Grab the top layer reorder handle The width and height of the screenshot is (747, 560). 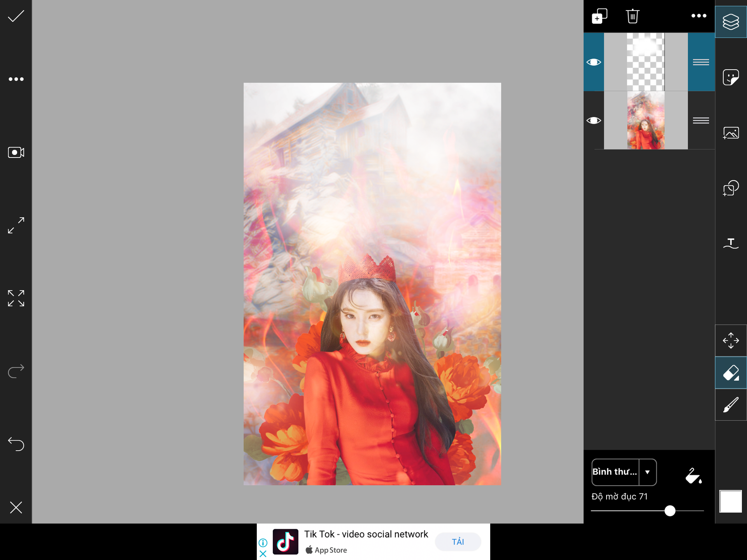pos(701,62)
